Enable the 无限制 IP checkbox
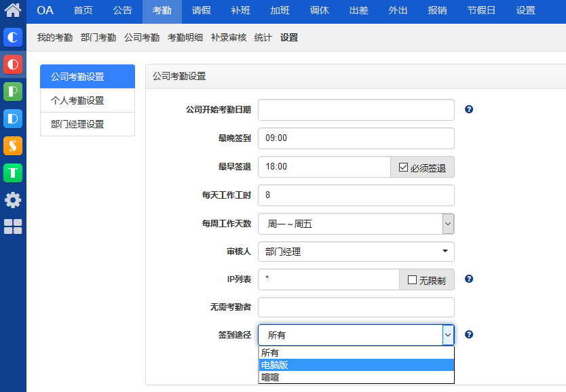 click(412, 279)
